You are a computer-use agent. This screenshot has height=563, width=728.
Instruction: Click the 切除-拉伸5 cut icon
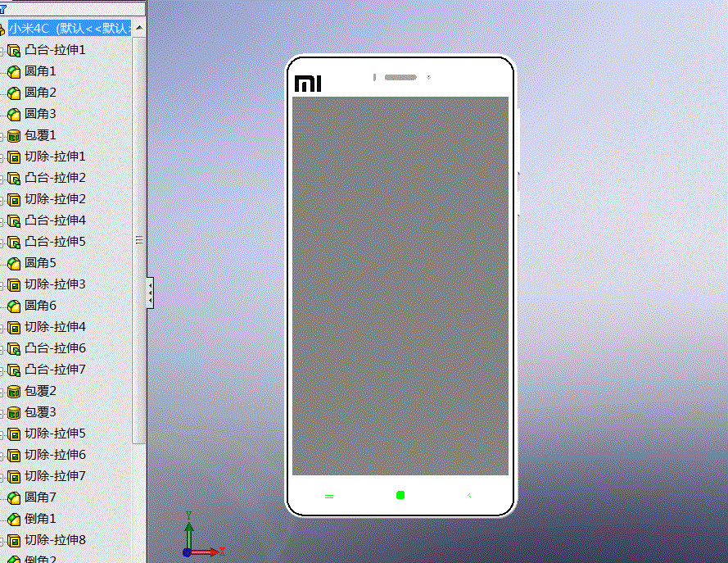pos(14,434)
